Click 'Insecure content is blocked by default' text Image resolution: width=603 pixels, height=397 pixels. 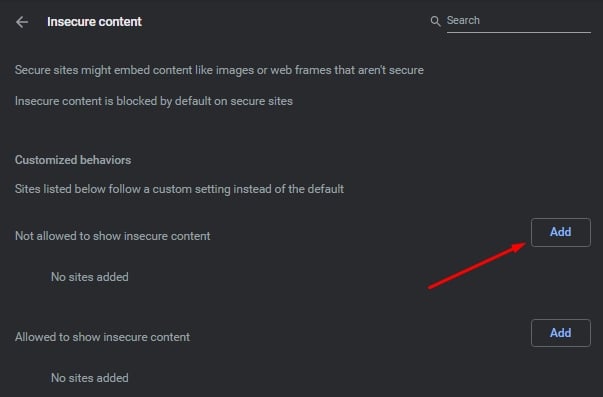click(154, 101)
